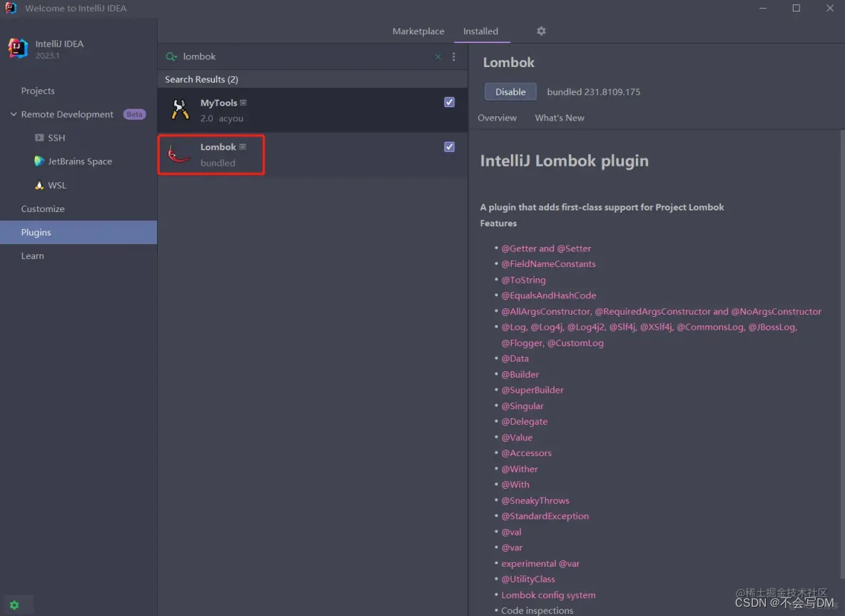Image resolution: width=845 pixels, height=616 pixels.
Task: Open the Overview tab
Action: pyautogui.click(x=497, y=118)
